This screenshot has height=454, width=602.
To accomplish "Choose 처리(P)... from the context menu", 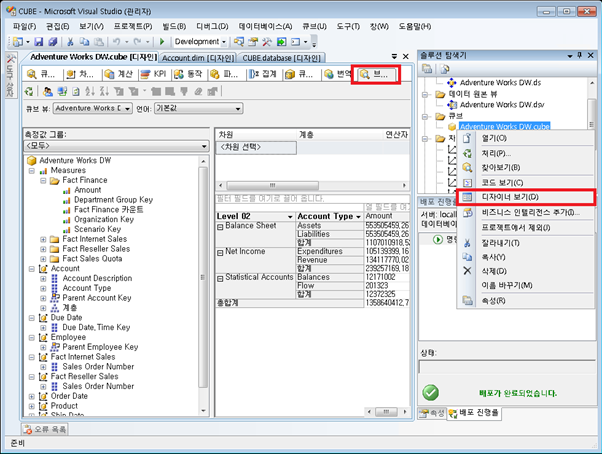I will tap(525, 154).
